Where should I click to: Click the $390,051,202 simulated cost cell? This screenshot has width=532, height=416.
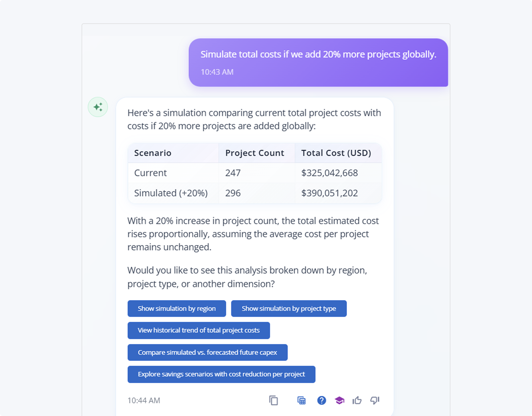click(x=330, y=193)
